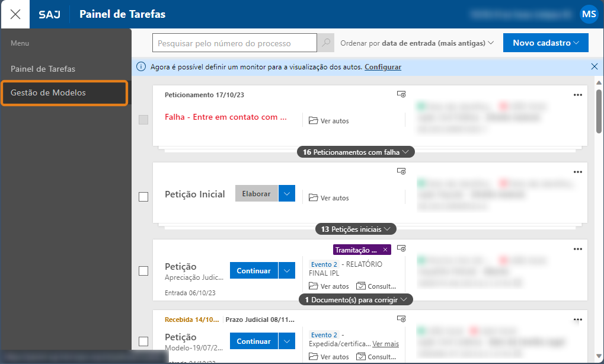The width and height of the screenshot is (604, 364).
Task: Click the monitor icon on the Peticionamento 17/10/23 card
Action: pos(401,94)
